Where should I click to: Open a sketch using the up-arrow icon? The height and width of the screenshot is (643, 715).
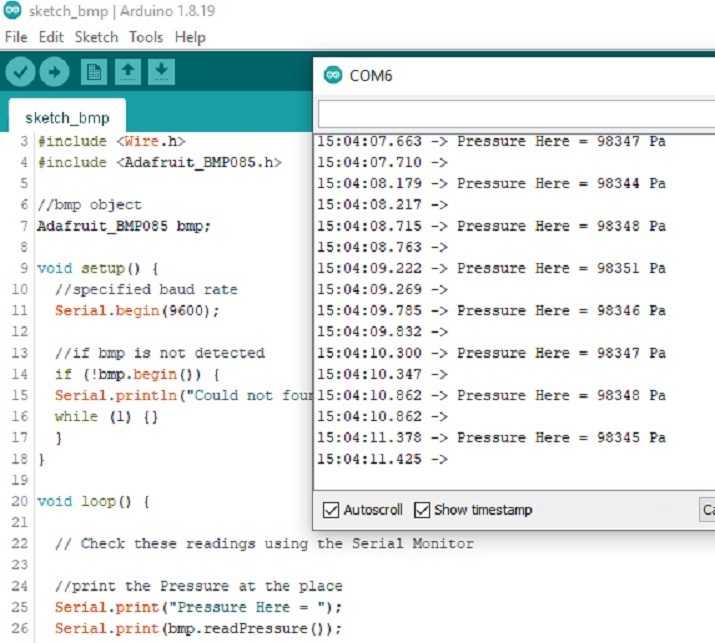tap(128, 72)
